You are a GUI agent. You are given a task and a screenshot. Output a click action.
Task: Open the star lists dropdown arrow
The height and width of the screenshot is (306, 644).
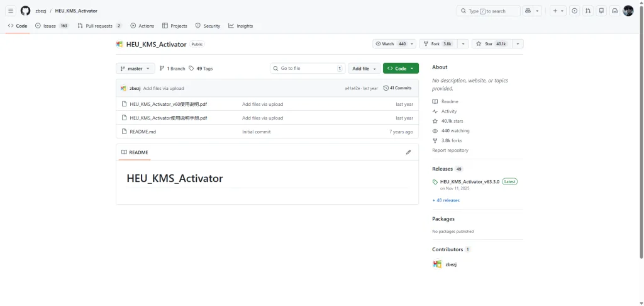(x=518, y=44)
